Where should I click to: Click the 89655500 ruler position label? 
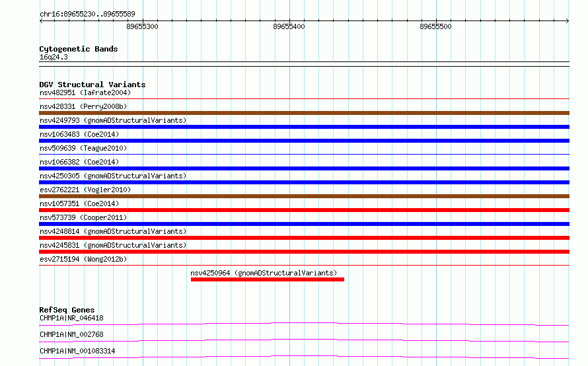(x=435, y=26)
